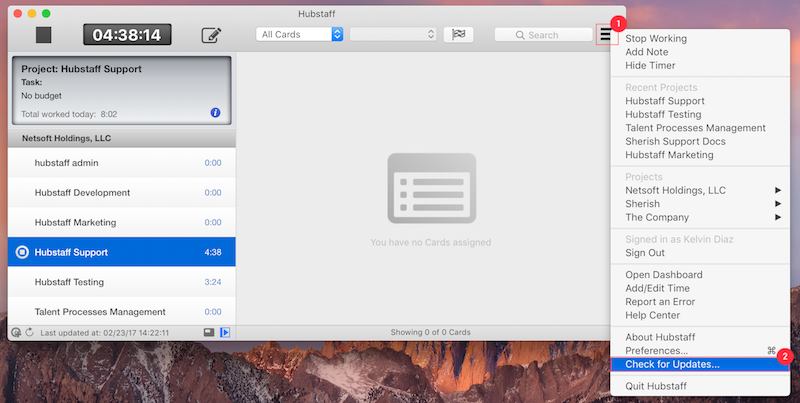The width and height of the screenshot is (800, 403).
Task: Click the 04:38:14 timer display
Action: point(127,35)
